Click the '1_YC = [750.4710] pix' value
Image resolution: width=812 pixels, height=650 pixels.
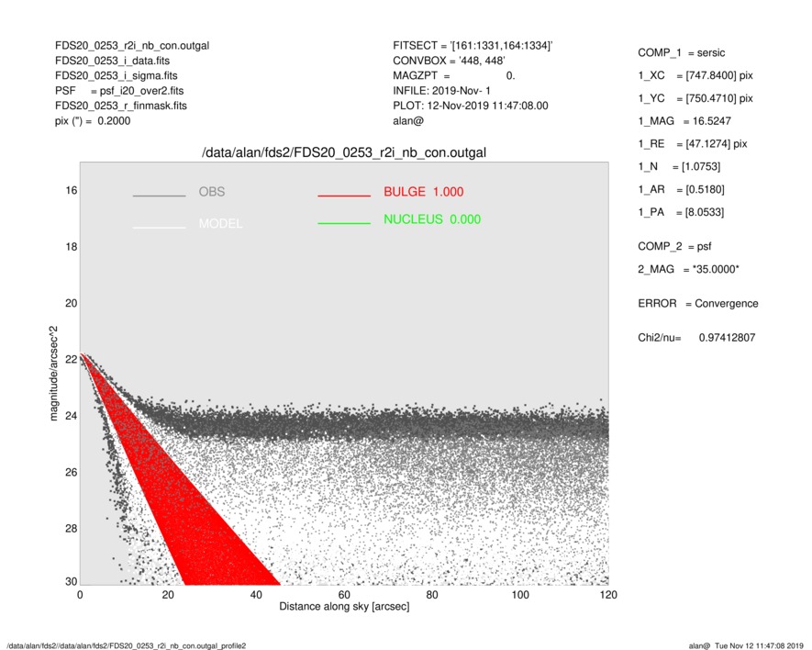(695, 98)
